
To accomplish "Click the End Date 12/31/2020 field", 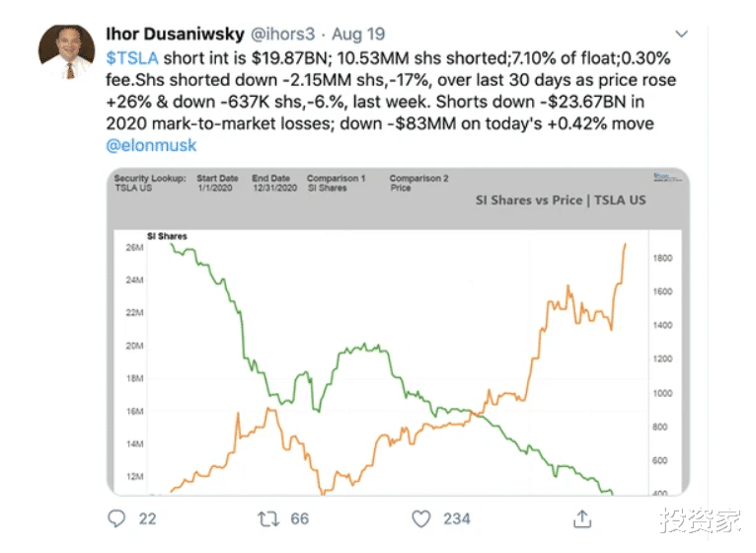I will pyautogui.click(x=273, y=183).
